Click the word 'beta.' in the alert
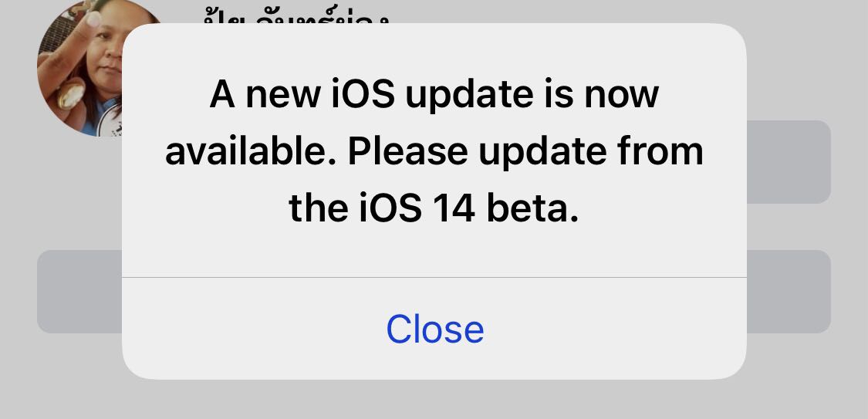This screenshot has width=868, height=419. 532,208
